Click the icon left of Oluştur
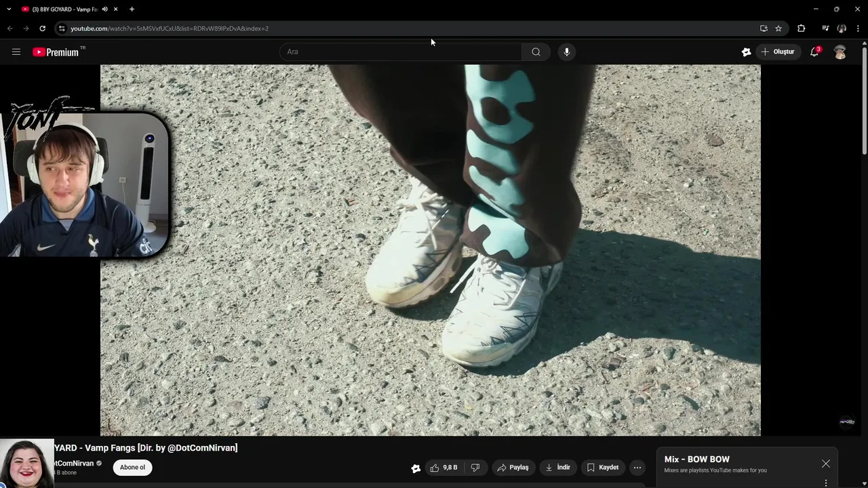This screenshot has width=868, height=488. pos(747,52)
